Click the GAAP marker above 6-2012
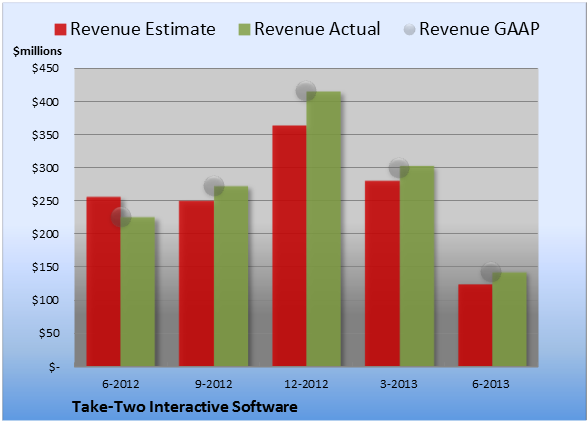 pos(121,217)
